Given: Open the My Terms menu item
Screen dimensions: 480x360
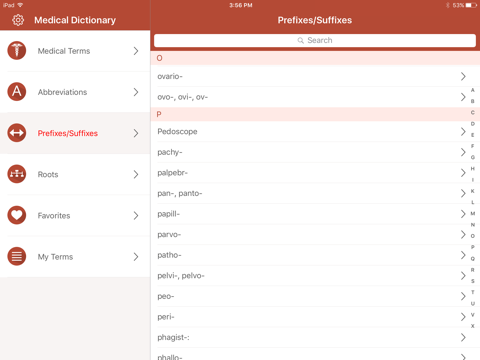Looking at the screenshot, I should (x=75, y=256).
